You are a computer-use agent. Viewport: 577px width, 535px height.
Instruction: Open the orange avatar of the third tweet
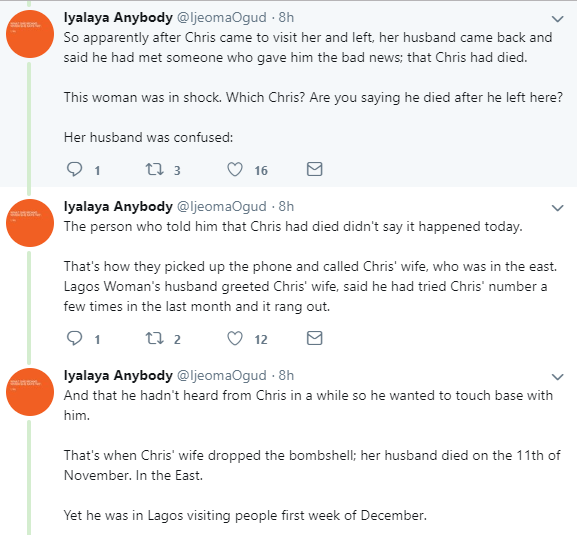30,392
